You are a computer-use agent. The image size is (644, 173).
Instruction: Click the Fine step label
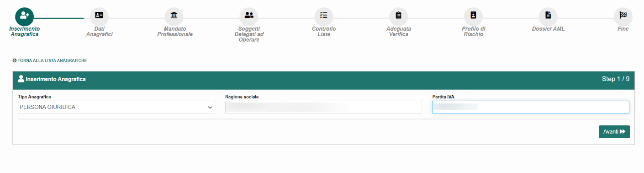(x=623, y=29)
